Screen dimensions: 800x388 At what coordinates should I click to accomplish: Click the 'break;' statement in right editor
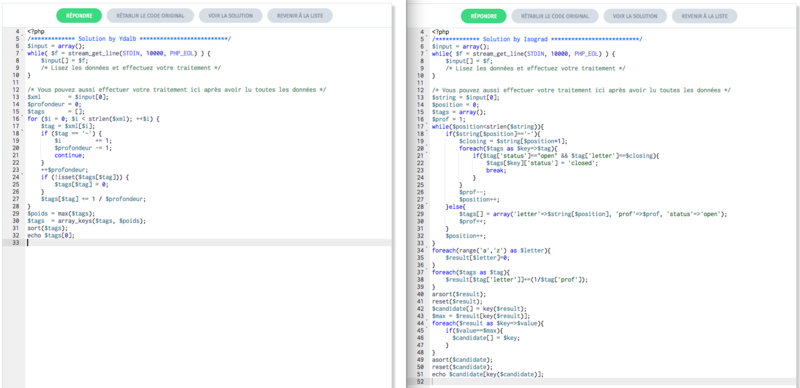[496, 170]
